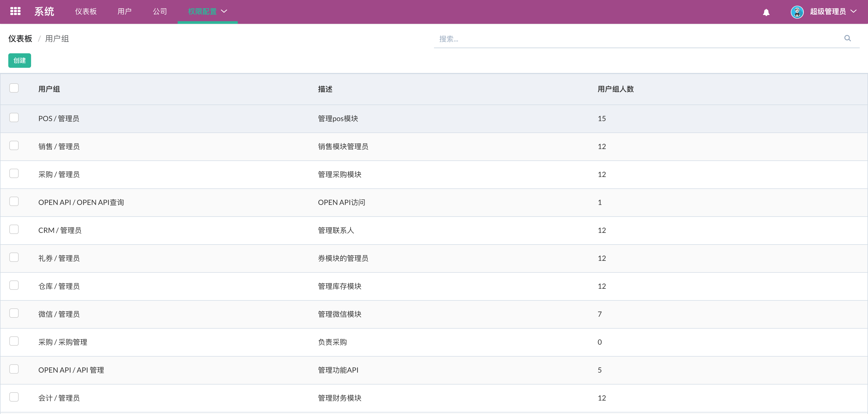
Task: Check the 仓库 / 管理员 row checkbox
Action: pos(14,285)
